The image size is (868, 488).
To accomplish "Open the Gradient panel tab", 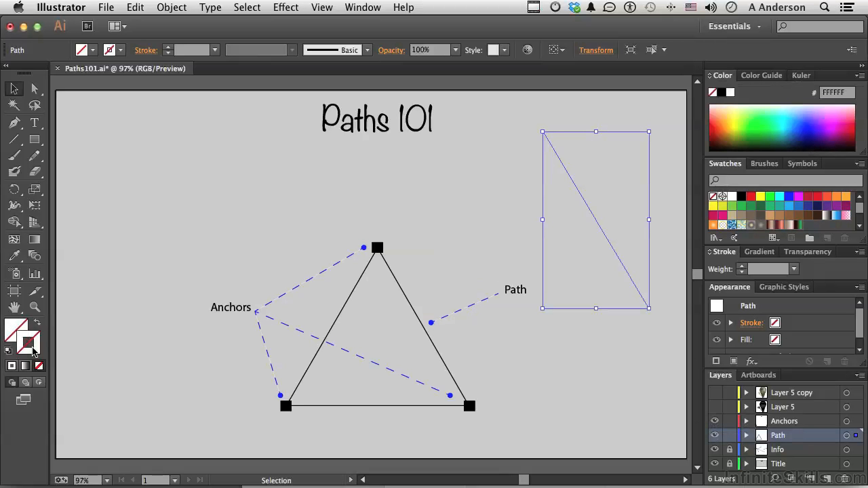I will pyautogui.click(x=759, y=251).
